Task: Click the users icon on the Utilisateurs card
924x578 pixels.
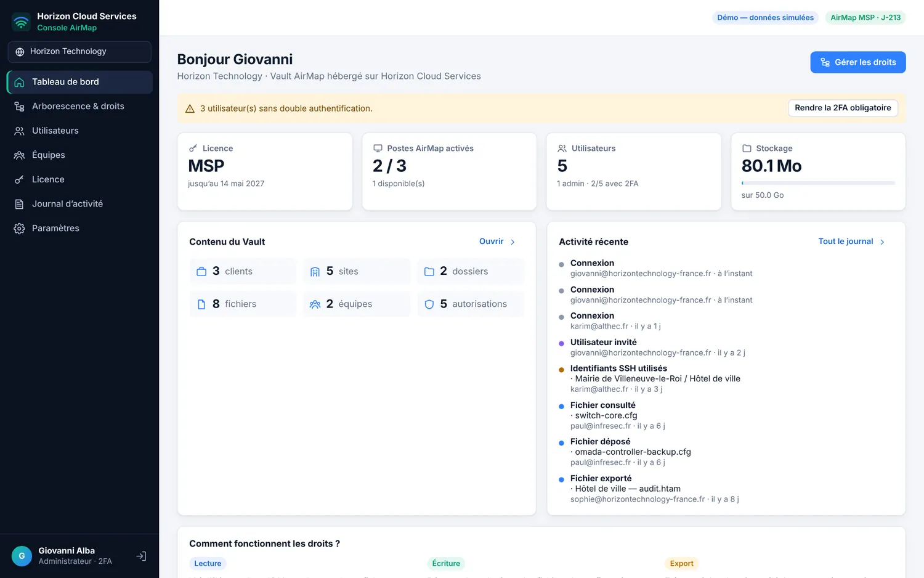Action: [x=562, y=149]
